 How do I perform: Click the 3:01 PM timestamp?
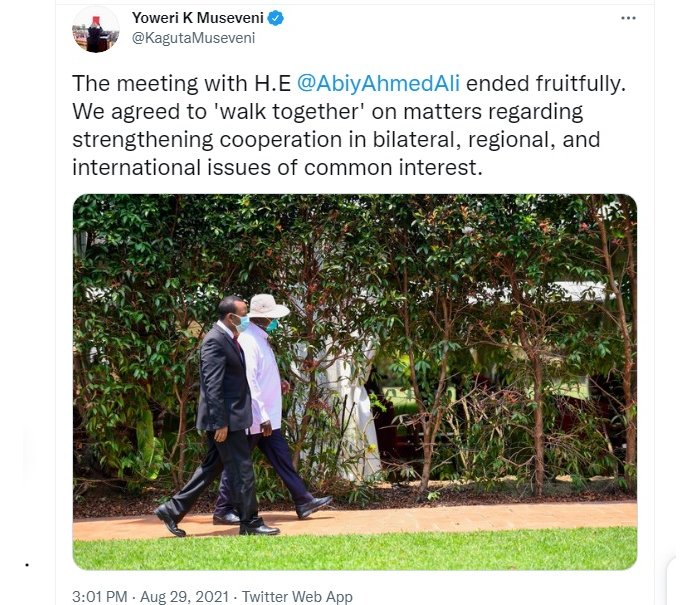click(x=100, y=596)
